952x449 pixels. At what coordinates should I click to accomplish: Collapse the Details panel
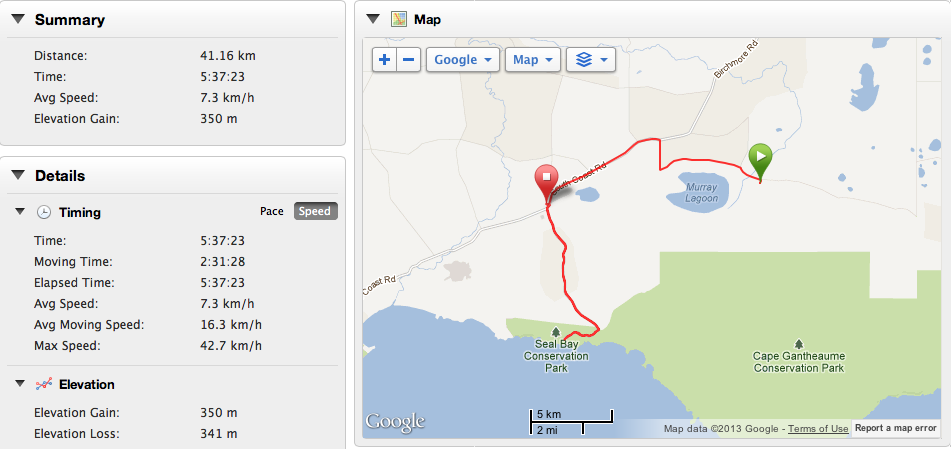coord(18,176)
